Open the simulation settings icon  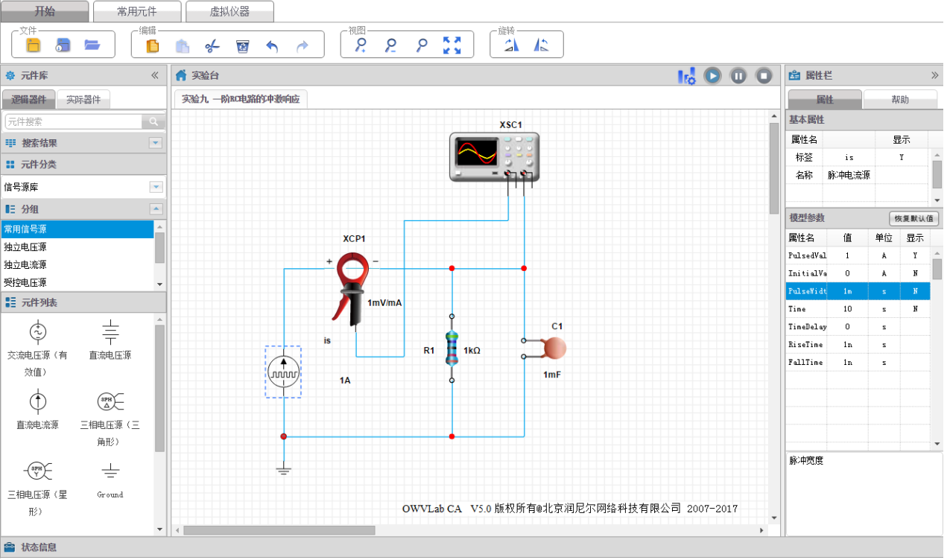pyautogui.click(x=686, y=76)
